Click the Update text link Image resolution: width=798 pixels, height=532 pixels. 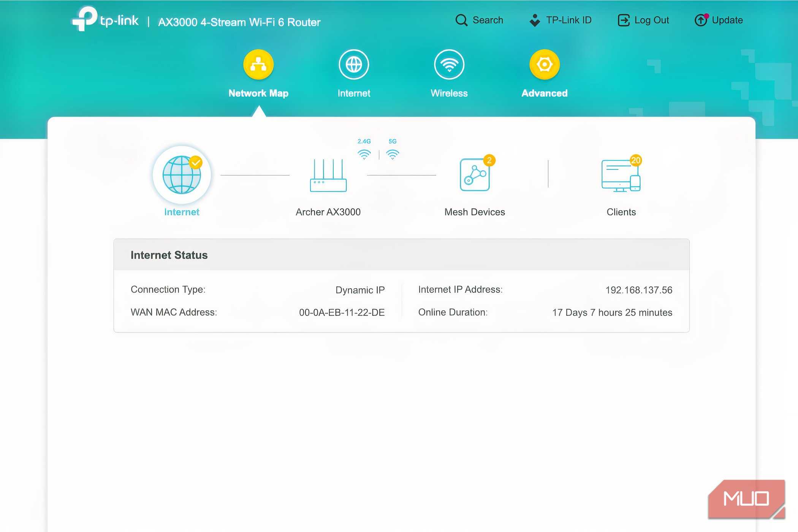coord(727,20)
